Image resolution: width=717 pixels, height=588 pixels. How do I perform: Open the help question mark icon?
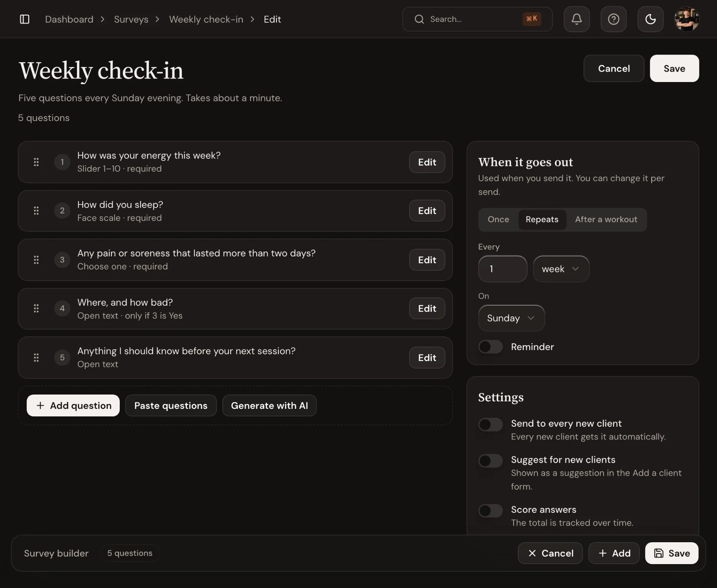pyautogui.click(x=613, y=19)
